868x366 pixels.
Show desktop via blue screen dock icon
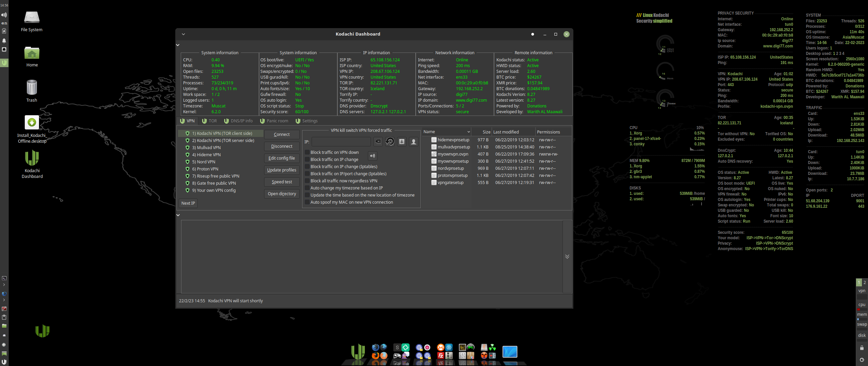click(510, 352)
